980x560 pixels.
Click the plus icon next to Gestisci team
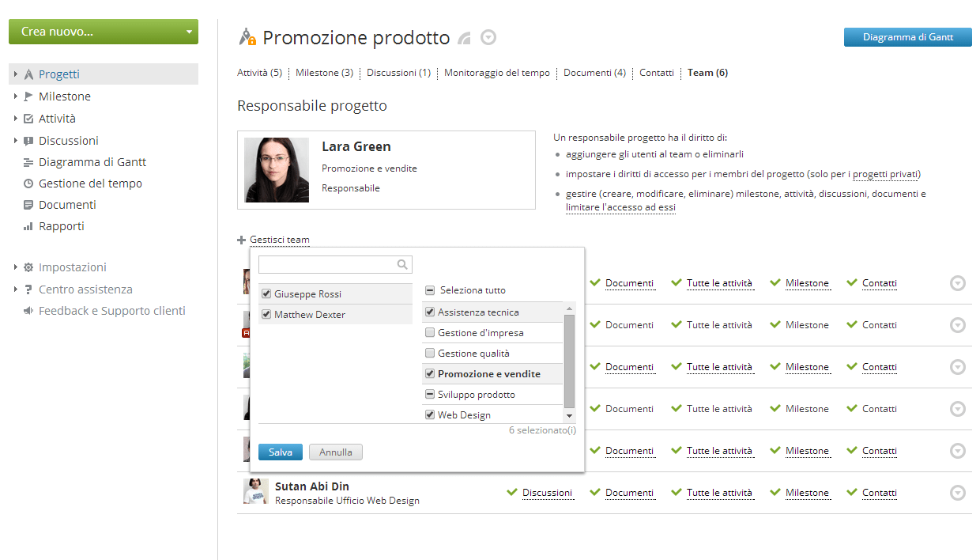point(242,240)
